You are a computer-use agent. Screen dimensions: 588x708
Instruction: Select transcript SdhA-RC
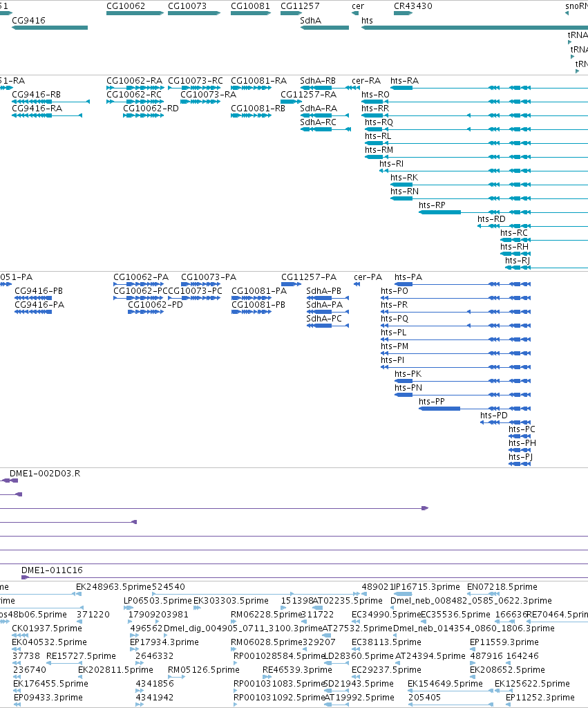click(x=325, y=129)
